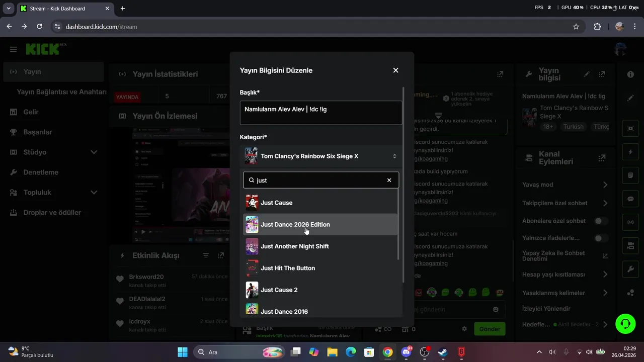Open Yayın Bağlantısı ve Anahtarı page
The height and width of the screenshot is (362, 644).
pos(62,92)
